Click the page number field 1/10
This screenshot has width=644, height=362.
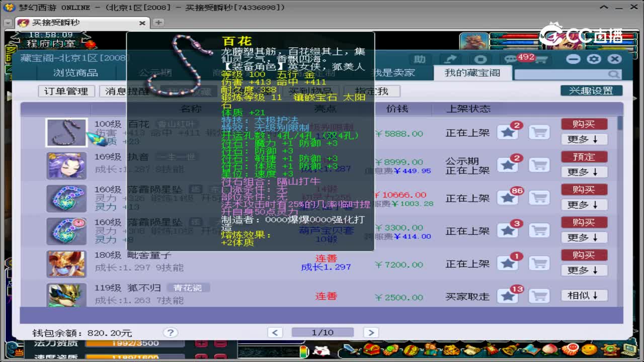pyautogui.click(x=323, y=332)
